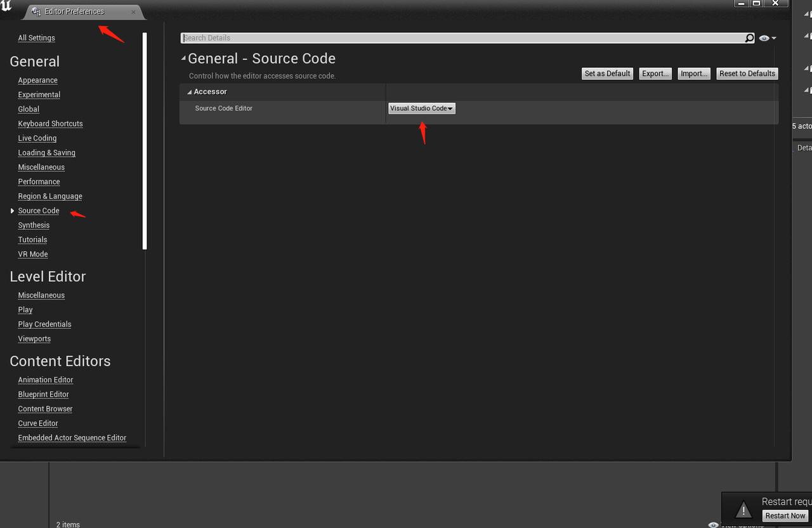Open Global settings
This screenshot has width=812, height=528.
(x=29, y=109)
